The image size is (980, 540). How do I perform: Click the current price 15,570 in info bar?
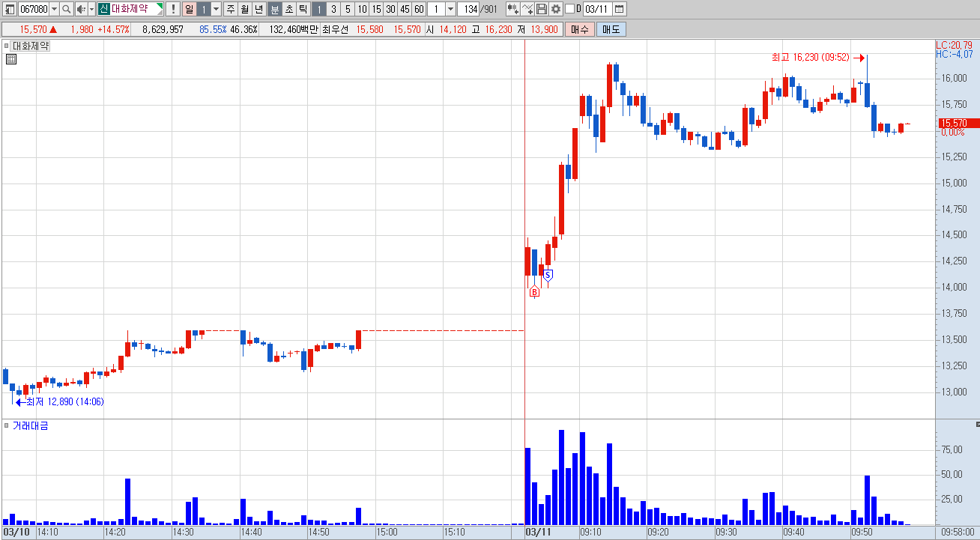(34, 29)
